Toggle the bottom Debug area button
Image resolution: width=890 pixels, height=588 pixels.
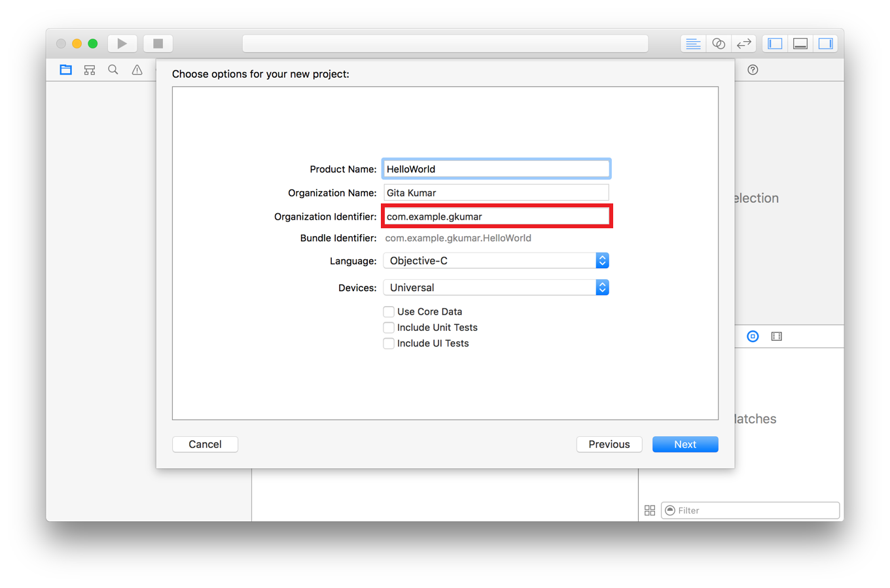[800, 44]
